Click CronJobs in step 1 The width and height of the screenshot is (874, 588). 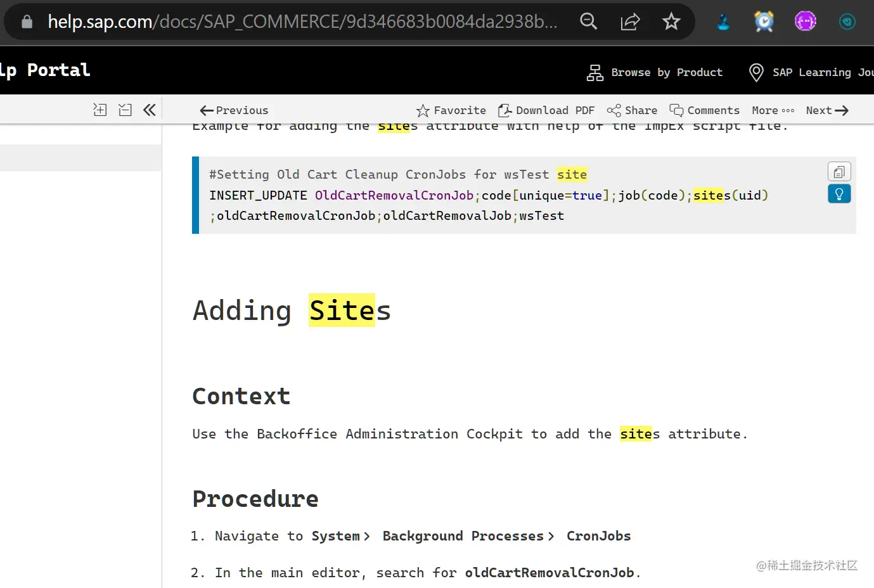tap(598, 536)
